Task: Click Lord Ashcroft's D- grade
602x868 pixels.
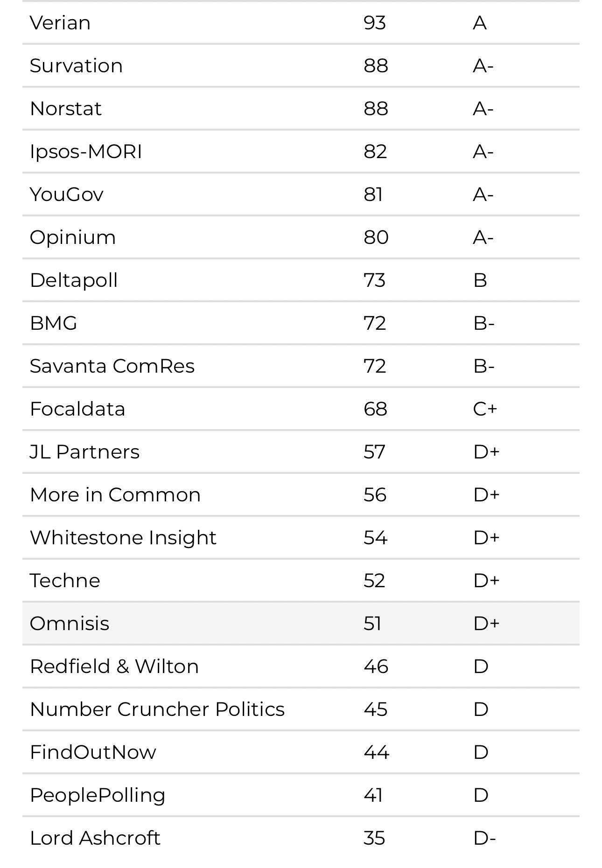Action: (x=484, y=838)
